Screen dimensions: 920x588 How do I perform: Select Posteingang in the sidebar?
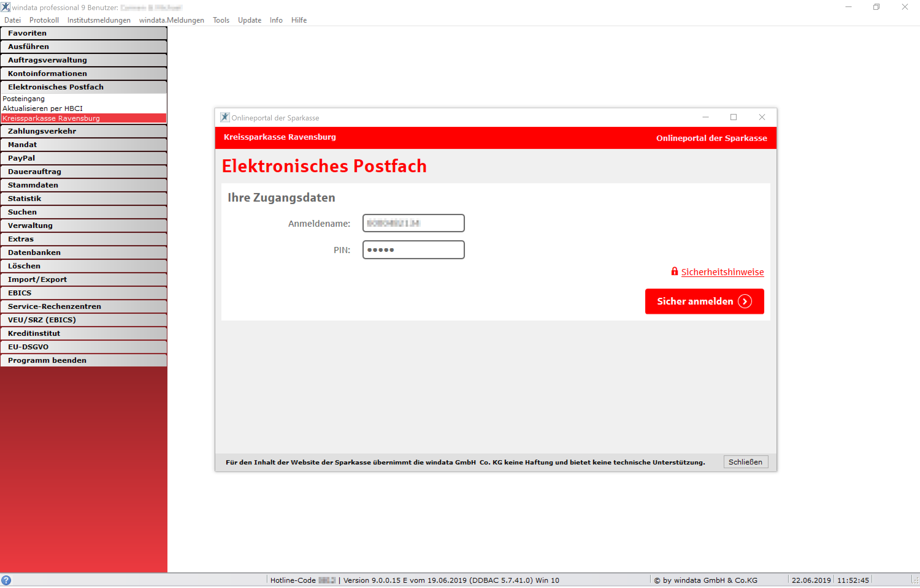(x=84, y=98)
